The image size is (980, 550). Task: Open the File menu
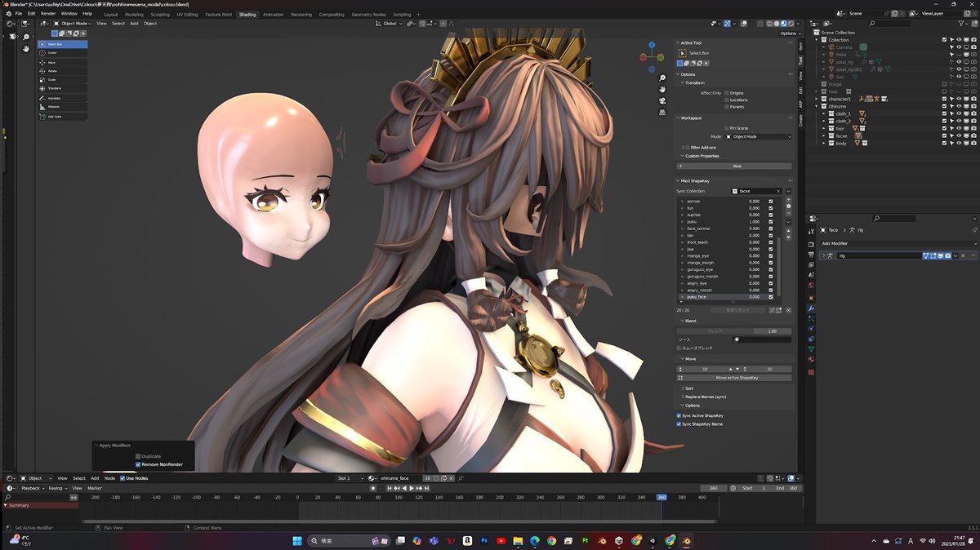(x=19, y=14)
